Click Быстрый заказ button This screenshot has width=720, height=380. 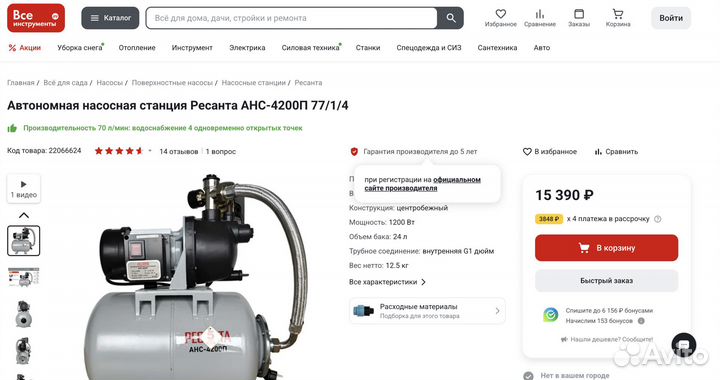pos(607,280)
